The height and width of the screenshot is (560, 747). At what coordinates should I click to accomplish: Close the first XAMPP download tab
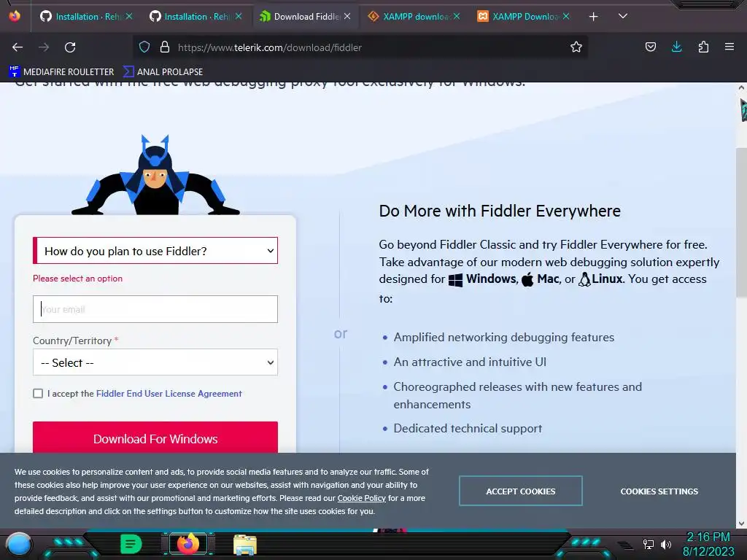coord(457,16)
